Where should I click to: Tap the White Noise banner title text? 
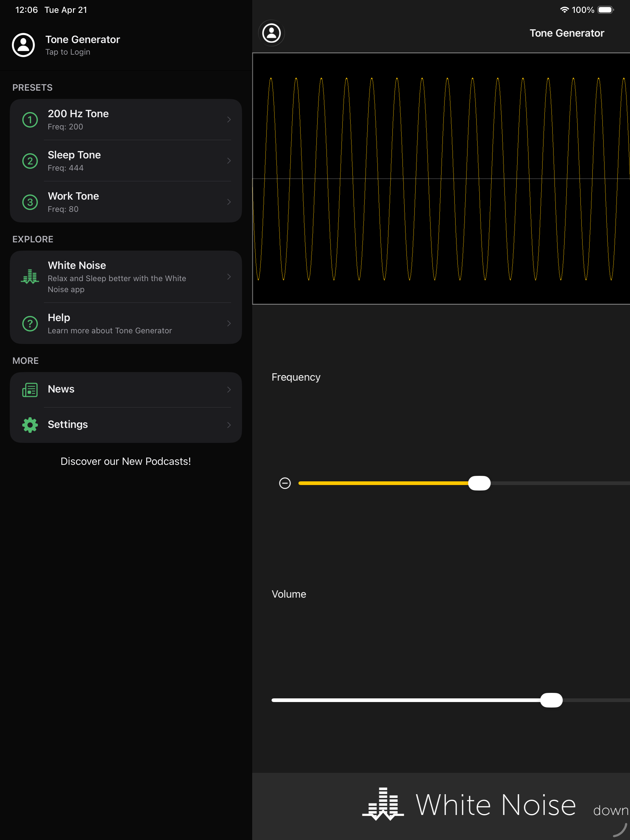(x=496, y=805)
